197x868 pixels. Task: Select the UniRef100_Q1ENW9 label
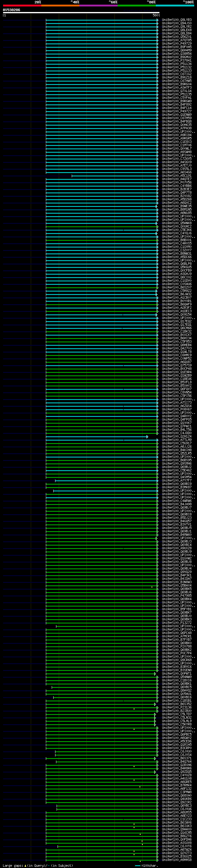click(177, 115)
